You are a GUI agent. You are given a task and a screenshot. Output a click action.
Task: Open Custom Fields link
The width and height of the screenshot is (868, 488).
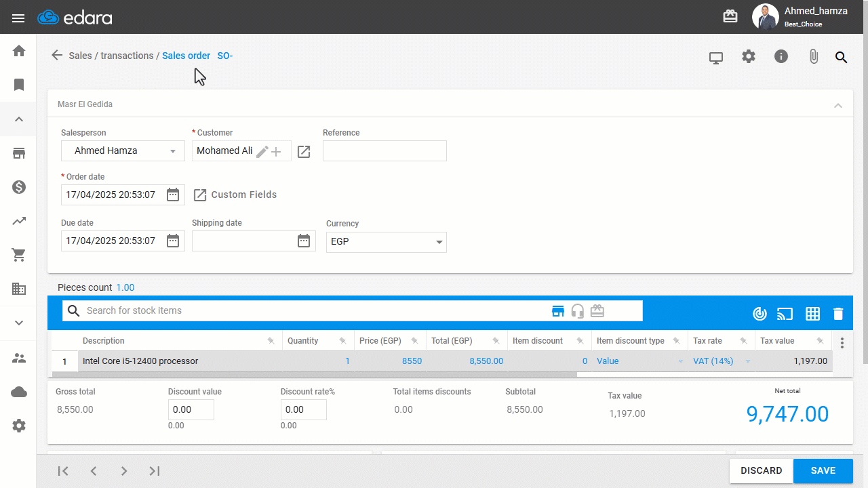(235, 195)
